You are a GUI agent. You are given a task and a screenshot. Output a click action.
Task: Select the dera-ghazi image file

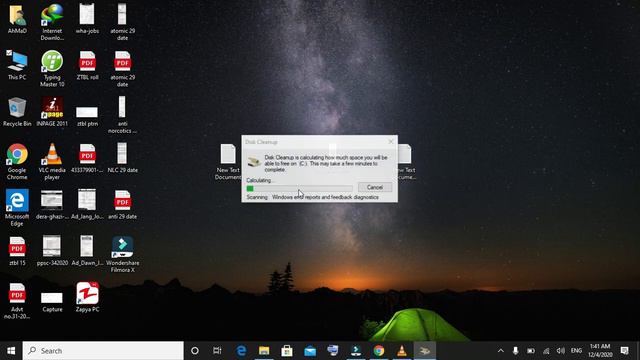tap(52, 205)
